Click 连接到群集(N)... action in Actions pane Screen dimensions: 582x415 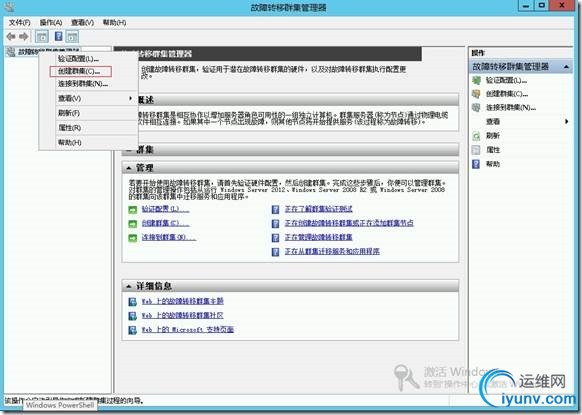[x=511, y=108]
